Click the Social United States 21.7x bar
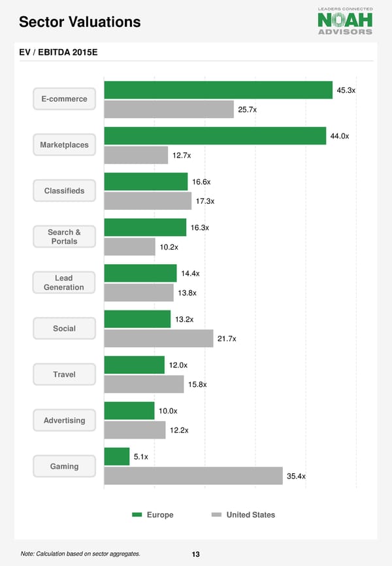This screenshot has height=566, width=392. (159, 339)
